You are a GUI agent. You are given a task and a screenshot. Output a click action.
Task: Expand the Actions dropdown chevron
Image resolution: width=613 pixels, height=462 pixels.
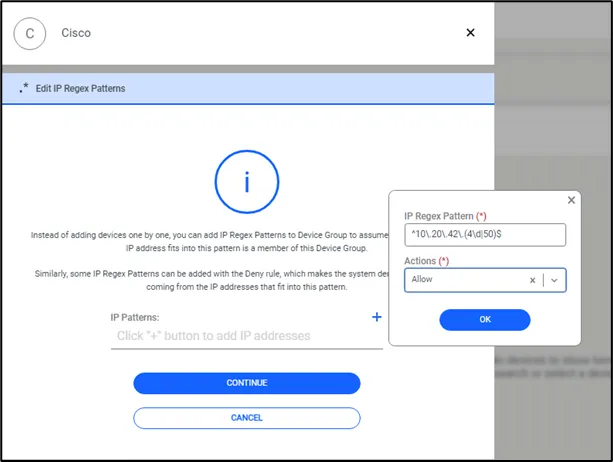554,280
